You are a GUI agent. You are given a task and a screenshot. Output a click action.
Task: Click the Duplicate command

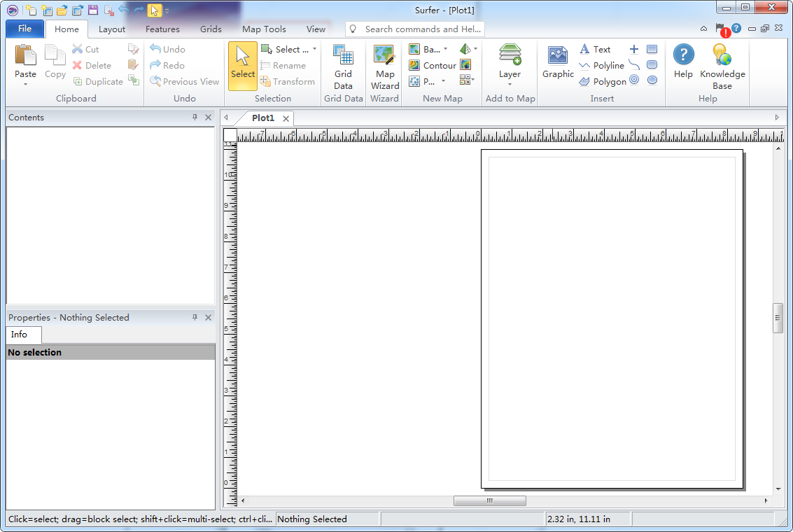pyautogui.click(x=97, y=81)
